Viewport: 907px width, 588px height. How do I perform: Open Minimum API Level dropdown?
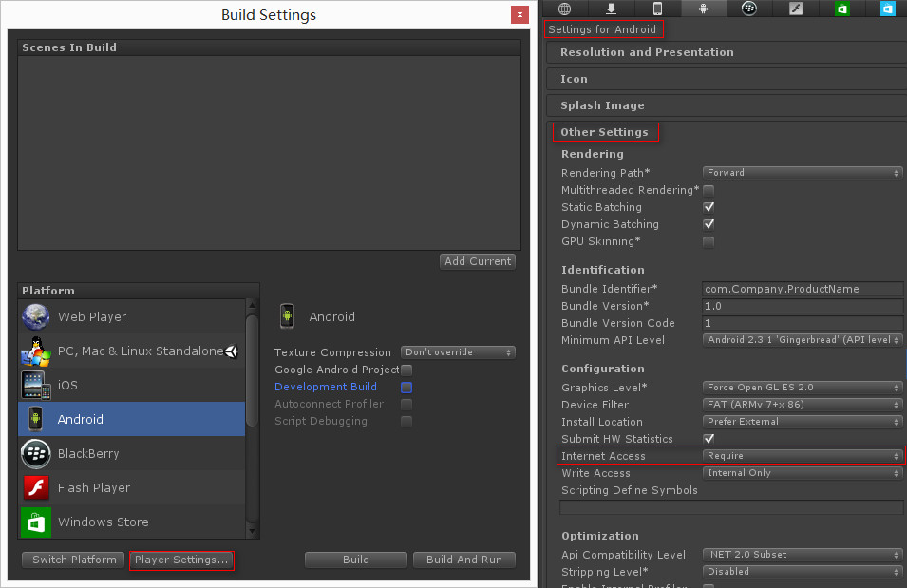[x=803, y=340]
